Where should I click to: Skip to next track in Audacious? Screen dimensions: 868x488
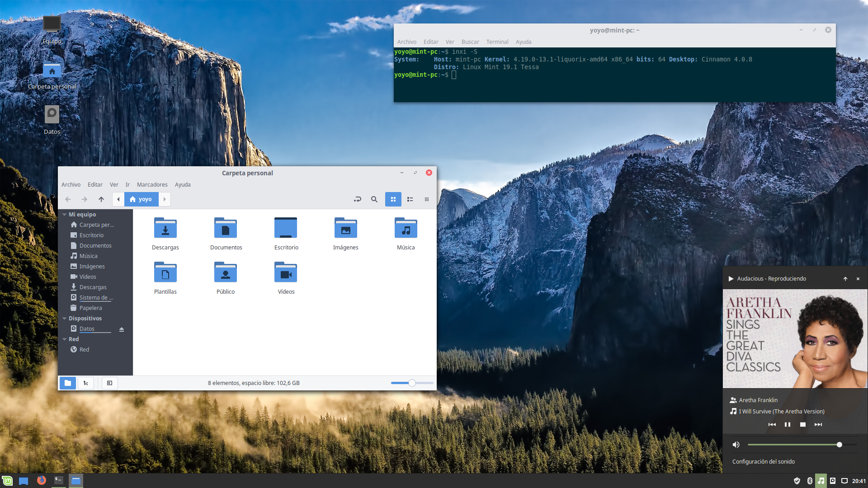pyautogui.click(x=818, y=424)
